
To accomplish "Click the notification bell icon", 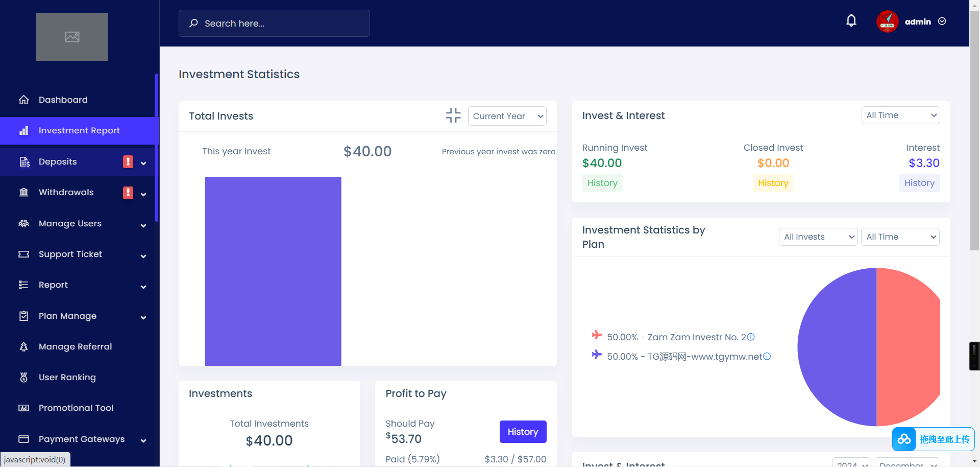I will (x=851, y=21).
